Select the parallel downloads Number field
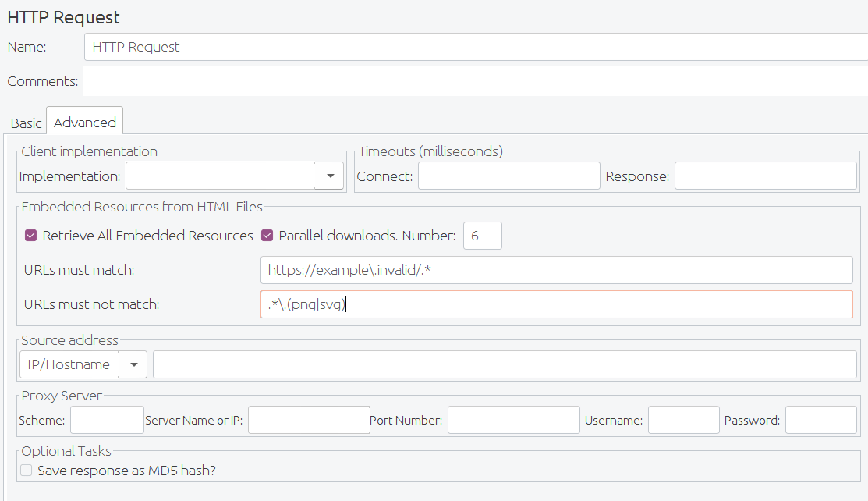Viewport: 868px width, 501px height. tap(482, 235)
